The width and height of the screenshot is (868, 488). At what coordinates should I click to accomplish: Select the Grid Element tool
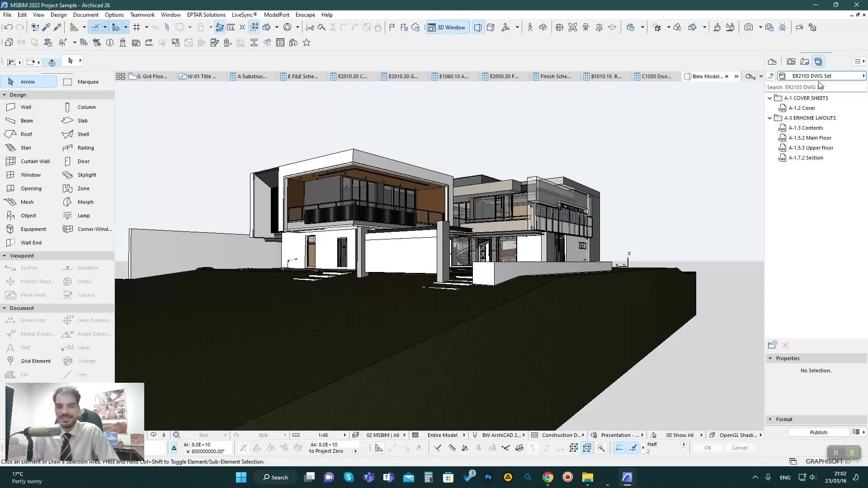point(35,361)
